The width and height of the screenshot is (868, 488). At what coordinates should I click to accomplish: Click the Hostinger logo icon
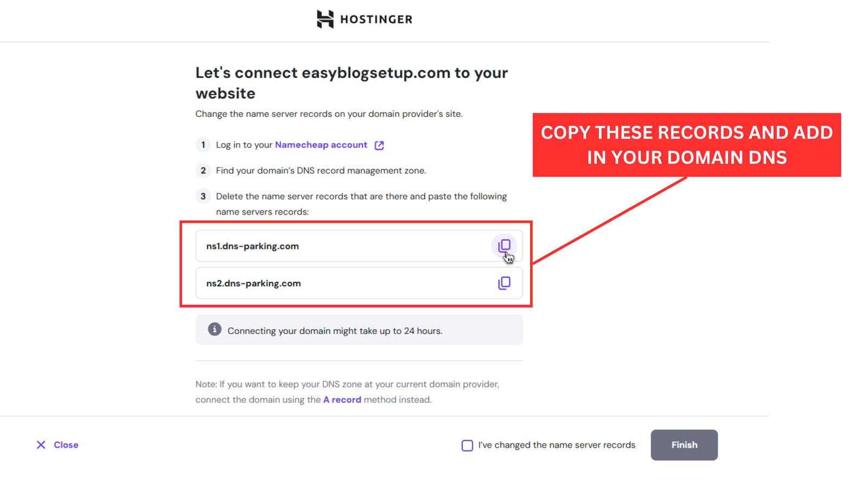point(325,19)
